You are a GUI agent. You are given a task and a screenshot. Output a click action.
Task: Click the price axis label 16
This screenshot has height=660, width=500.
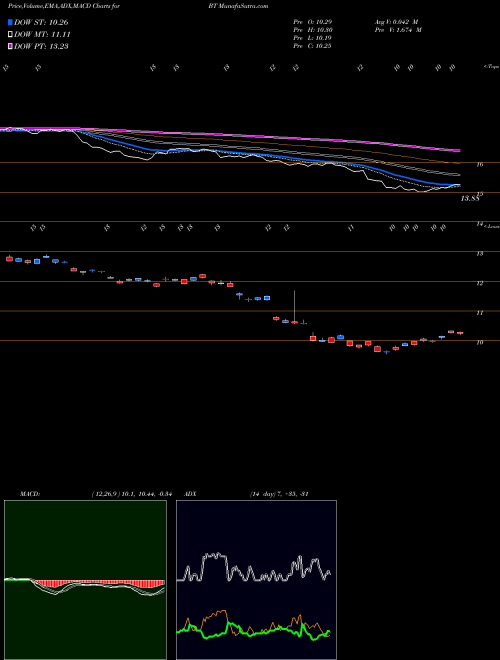[479, 165]
